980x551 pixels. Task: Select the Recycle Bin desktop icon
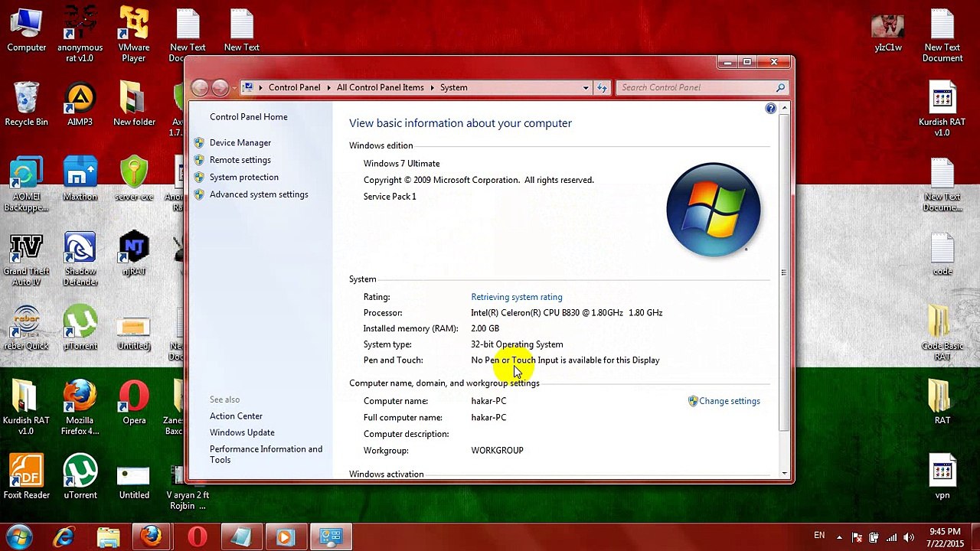click(26, 104)
